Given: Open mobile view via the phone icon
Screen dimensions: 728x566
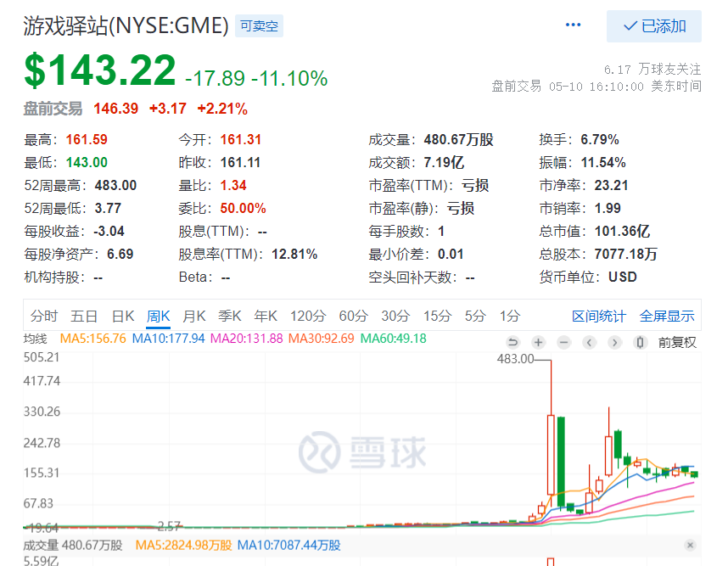Looking at the screenshot, I should click(639, 342).
